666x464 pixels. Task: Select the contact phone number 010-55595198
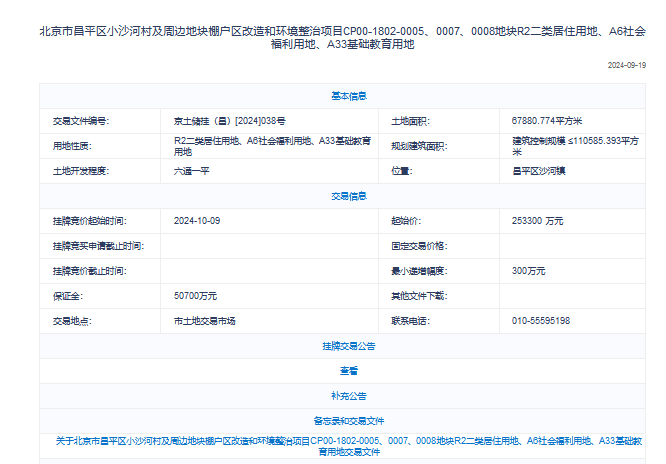(x=541, y=321)
